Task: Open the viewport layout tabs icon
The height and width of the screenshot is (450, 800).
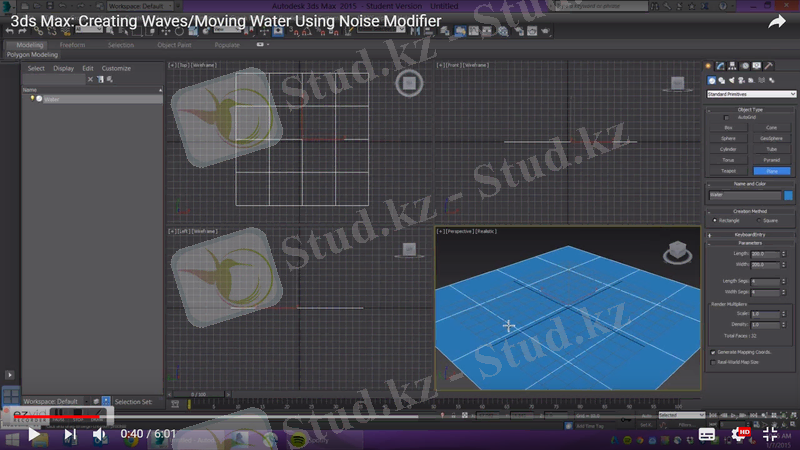Action: click(x=11, y=395)
